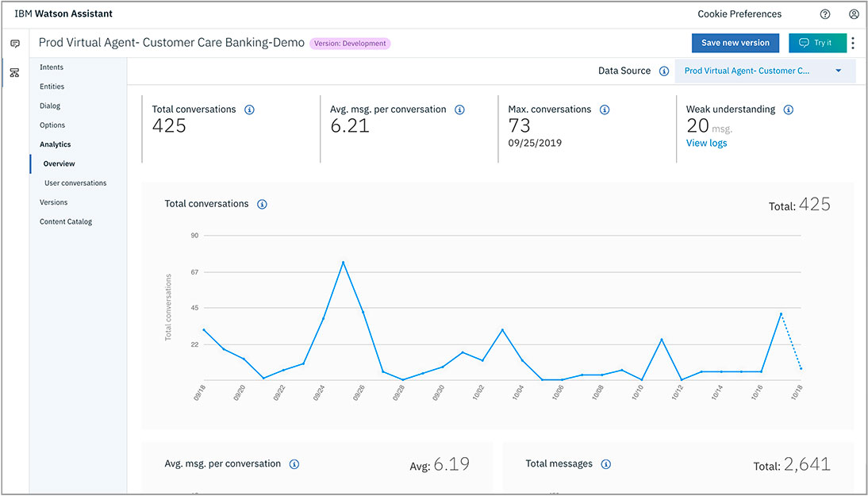Open Entities in the sidebar
868x496 pixels.
tap(52, 87)
